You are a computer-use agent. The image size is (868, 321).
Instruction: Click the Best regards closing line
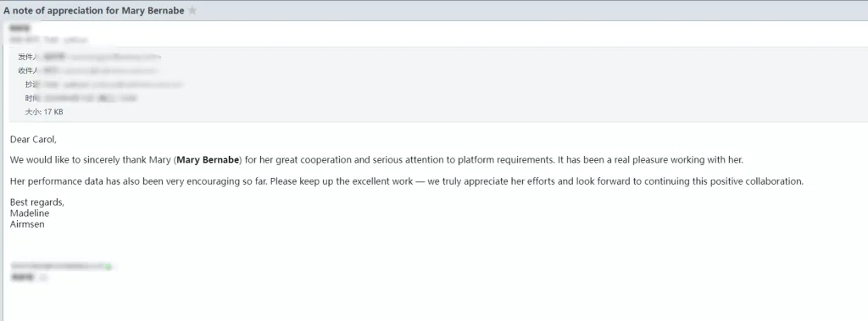click(37, 202)
